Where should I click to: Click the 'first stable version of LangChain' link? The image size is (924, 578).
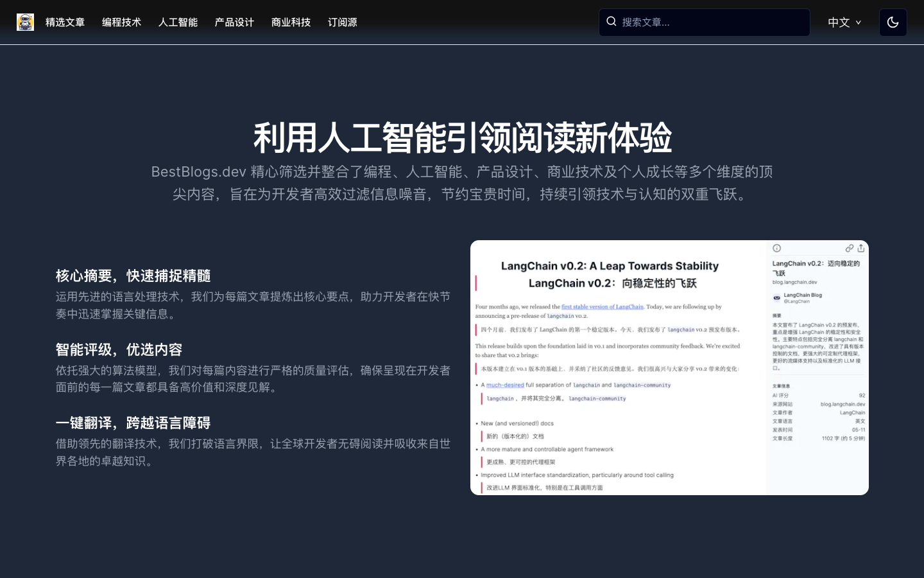pos(602,307)
